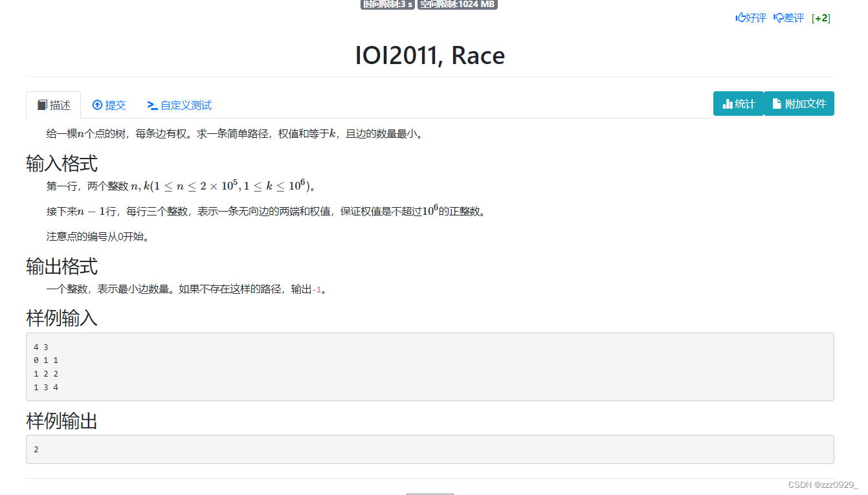Click the terminal prompt icon beside 自定义测试

[153, 105]
